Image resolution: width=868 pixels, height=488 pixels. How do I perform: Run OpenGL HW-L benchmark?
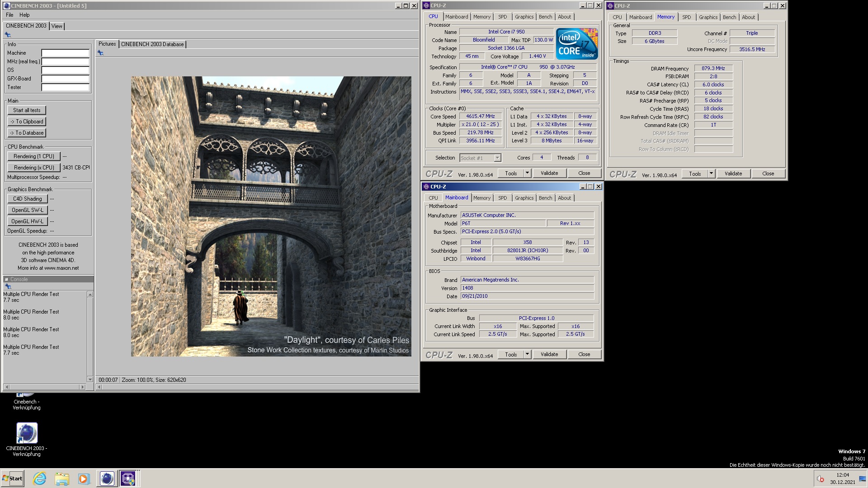point(27,221)
